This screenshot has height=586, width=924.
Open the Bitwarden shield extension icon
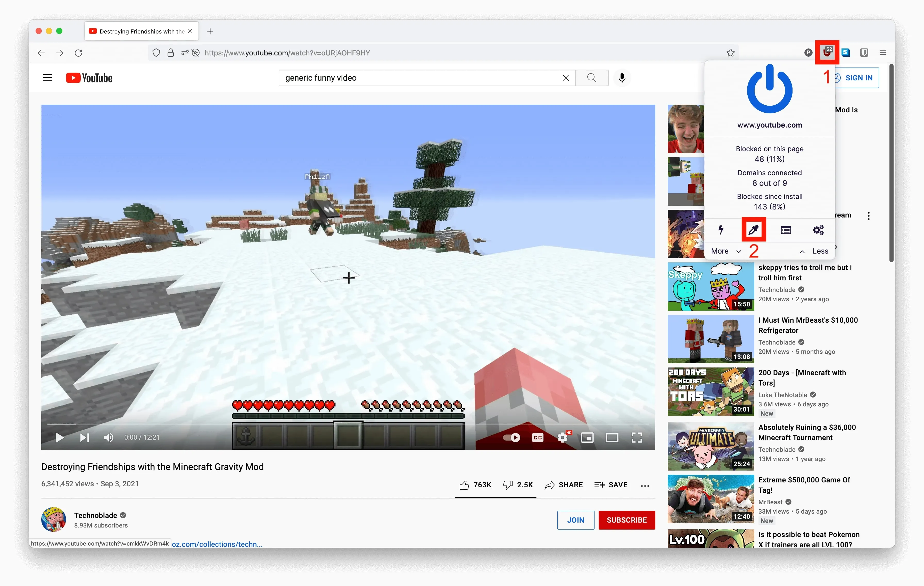[864, 53]
